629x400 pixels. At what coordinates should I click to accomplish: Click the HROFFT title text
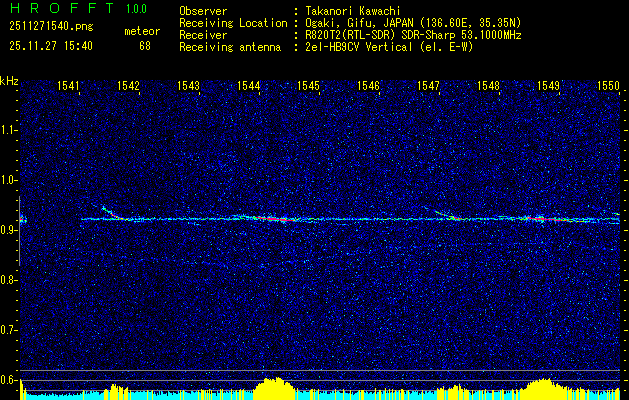tap(61, 8)
